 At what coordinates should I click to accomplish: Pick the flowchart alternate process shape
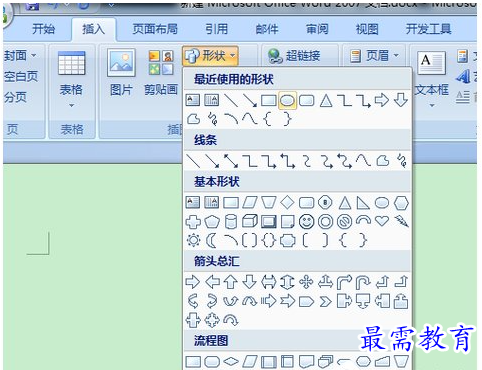(x=212, y=361)
